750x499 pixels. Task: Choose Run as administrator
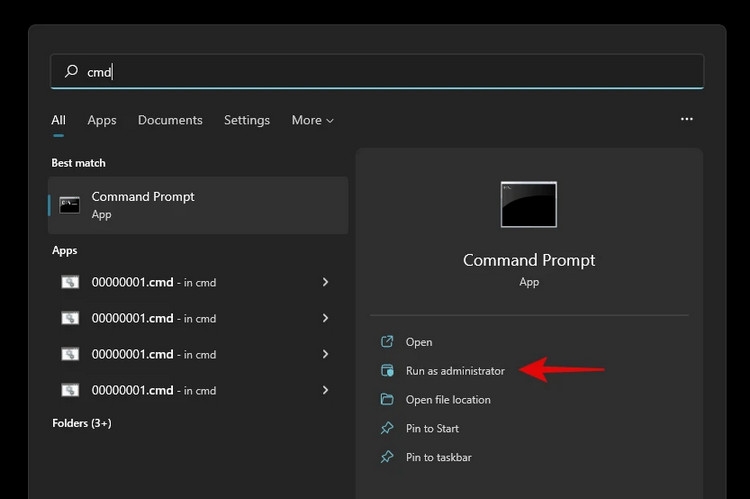click(455, 371)
